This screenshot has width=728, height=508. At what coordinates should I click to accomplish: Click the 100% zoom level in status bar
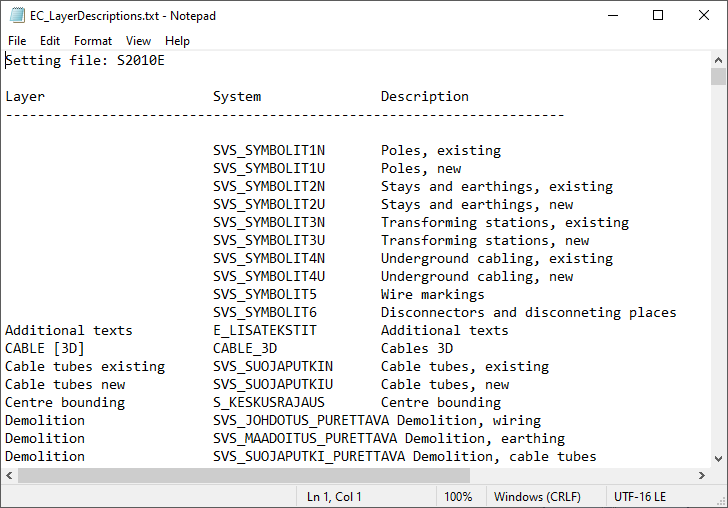click(x=458, y=497)
